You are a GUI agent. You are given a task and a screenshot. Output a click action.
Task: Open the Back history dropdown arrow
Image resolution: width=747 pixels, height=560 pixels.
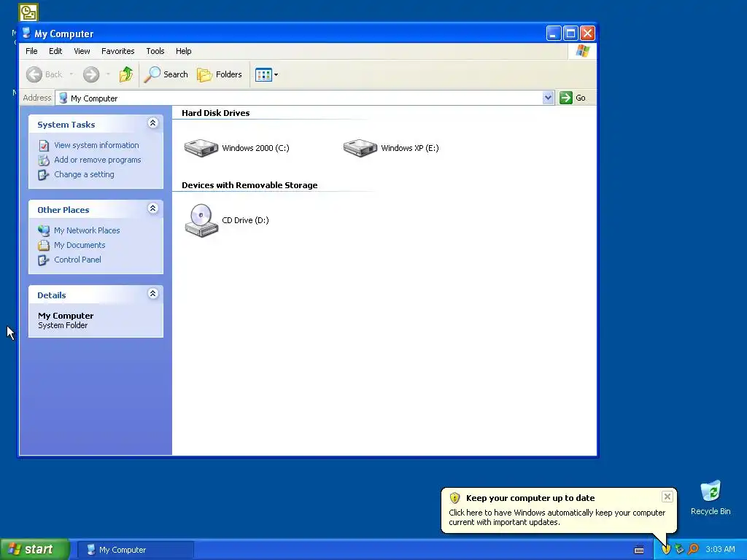(x=71, y=74)
